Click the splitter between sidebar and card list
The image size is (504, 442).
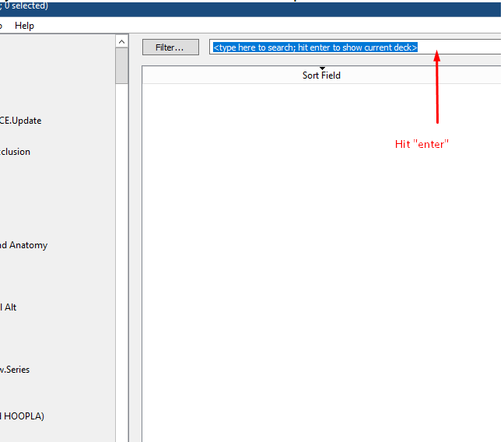[131, 233]
